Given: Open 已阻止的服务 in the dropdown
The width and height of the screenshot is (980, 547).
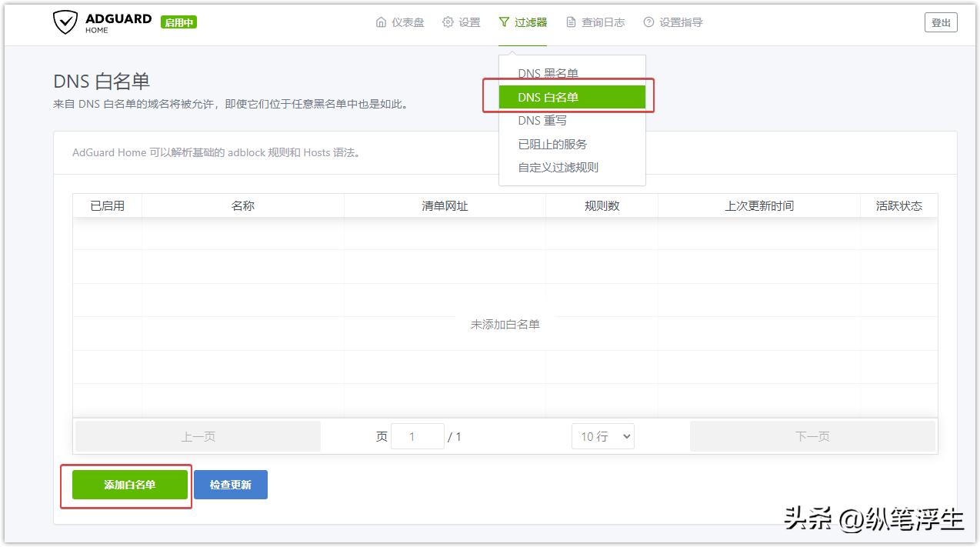Looking at the screenshot, I should pyautogui.click(x=551, y=144).
